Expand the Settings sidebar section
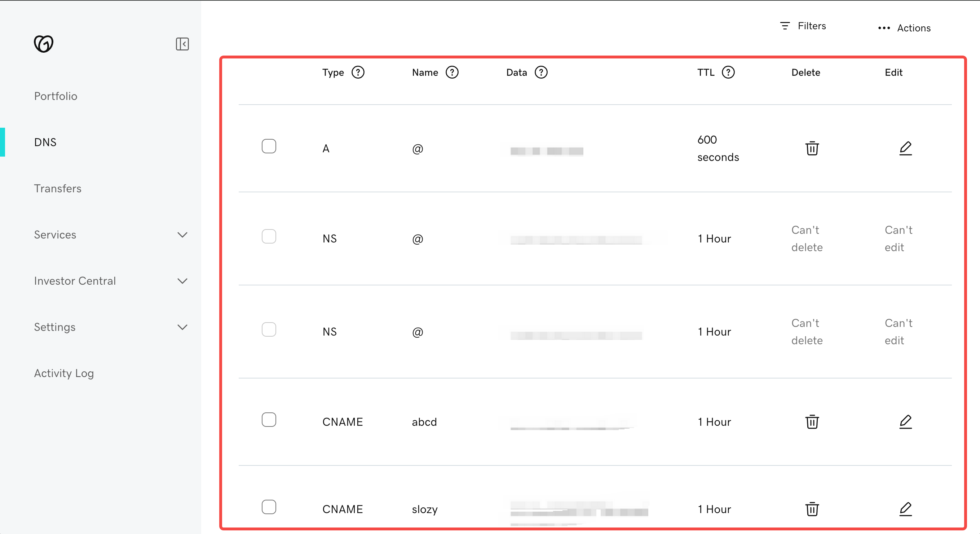This screenshot has width=980, height=534. coord(182,327)
